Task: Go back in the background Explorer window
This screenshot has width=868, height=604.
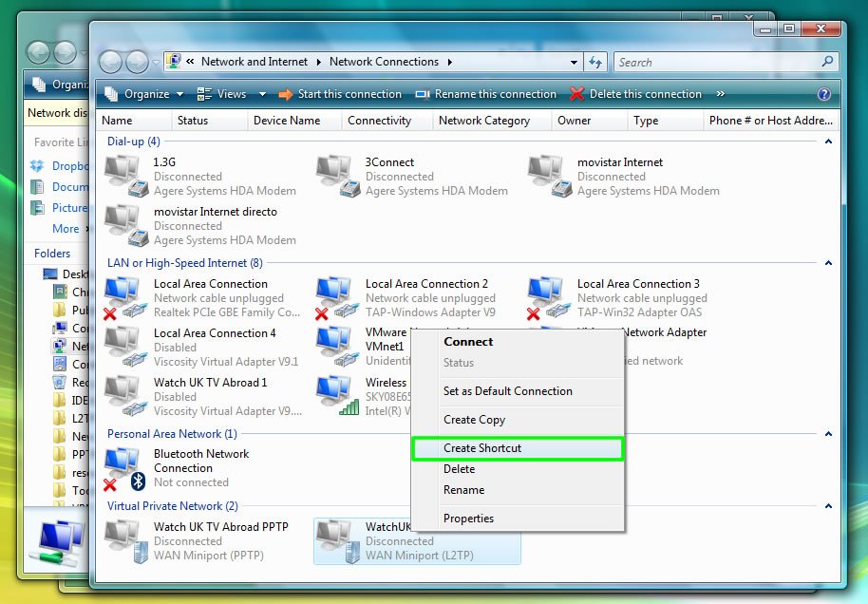Action: click(39, 52)
